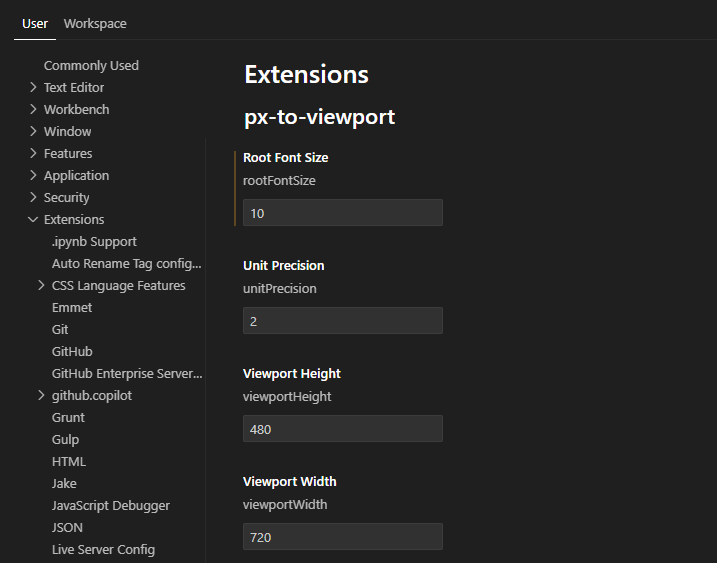The width and height of the screenshot is (717, 563).
Task: Open Live Server Config settings
Action: click(x=103, y=549)
